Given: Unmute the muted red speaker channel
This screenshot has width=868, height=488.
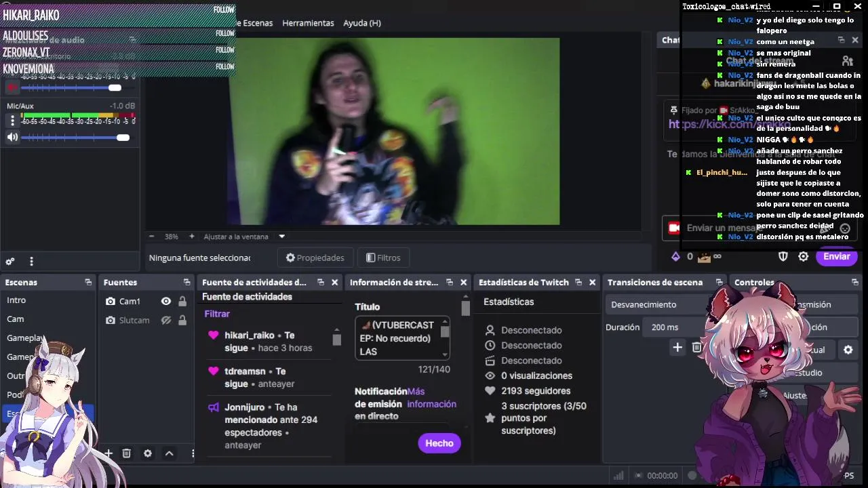Looking at the screenshot, I should click(x=12, y=87).
